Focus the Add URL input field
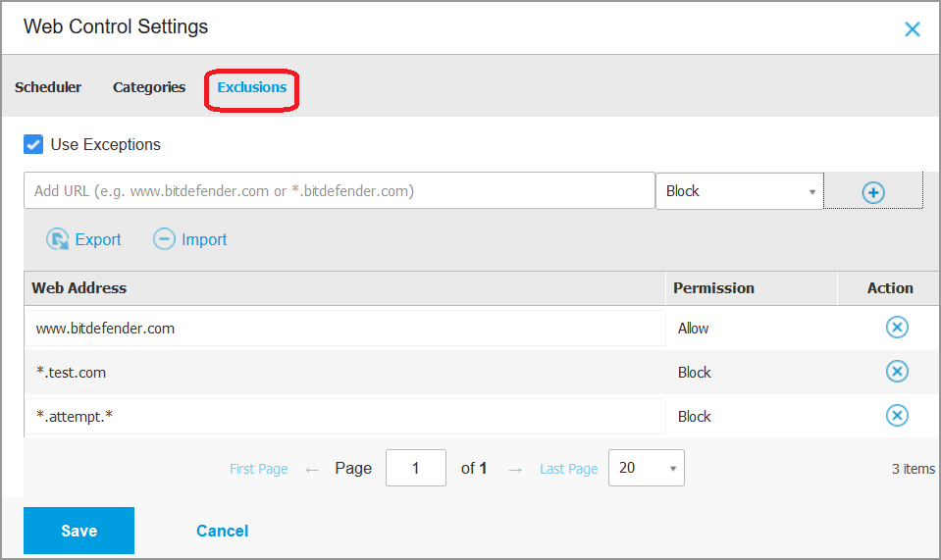941x560 pixels. click(339, 191)
